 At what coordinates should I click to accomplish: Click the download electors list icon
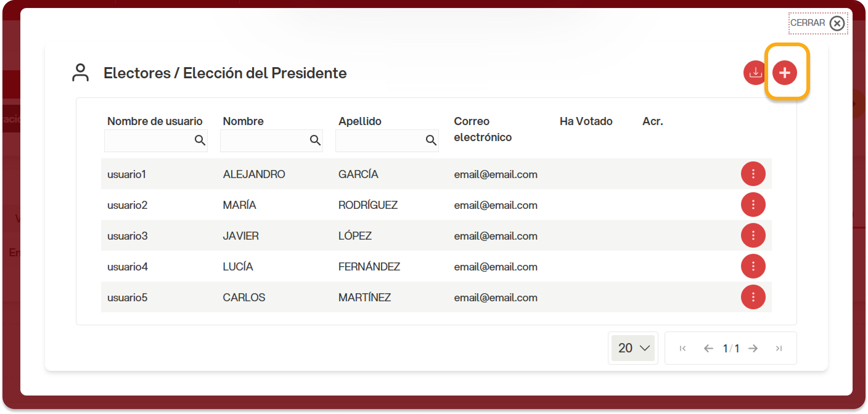pos(755,72)
